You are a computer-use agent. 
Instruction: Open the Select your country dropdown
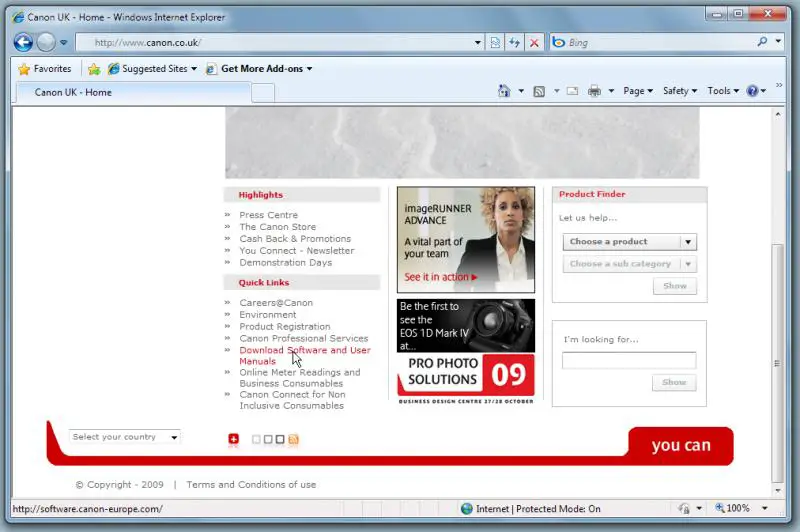(124, 437)
